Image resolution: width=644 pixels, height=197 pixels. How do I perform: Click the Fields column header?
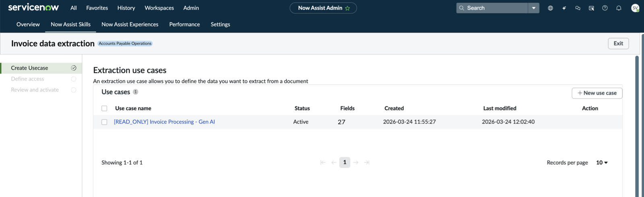tap(347, 108)
